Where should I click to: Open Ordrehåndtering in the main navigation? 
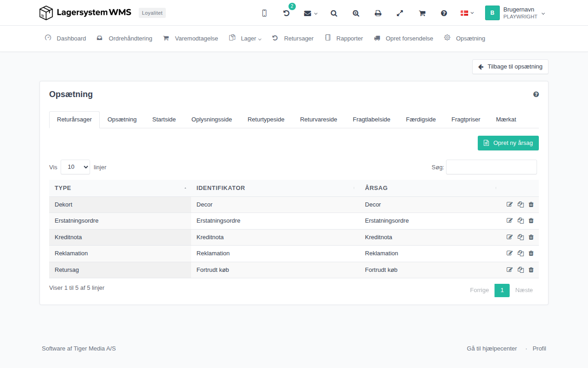click(124, 38)
